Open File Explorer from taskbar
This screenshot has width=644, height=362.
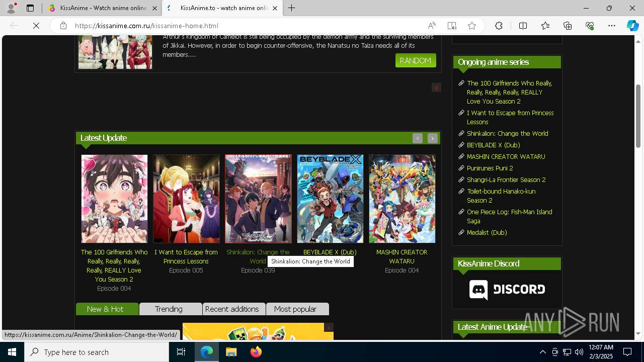(231, 352)
